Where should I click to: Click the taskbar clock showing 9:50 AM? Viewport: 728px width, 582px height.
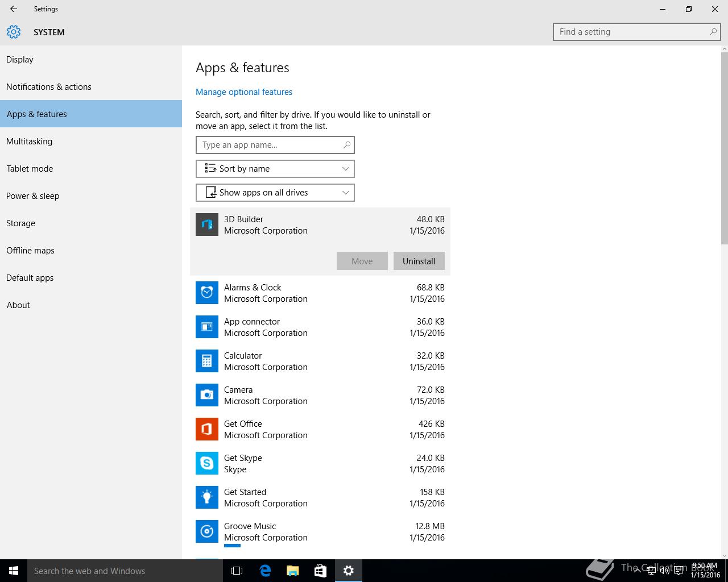coord(705,571)
